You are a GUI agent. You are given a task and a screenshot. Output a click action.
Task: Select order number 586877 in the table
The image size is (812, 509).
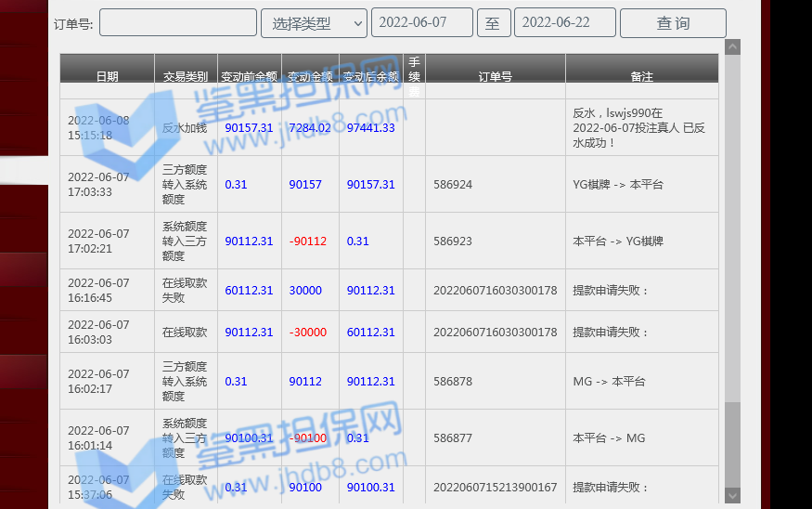tap(453, 438)
